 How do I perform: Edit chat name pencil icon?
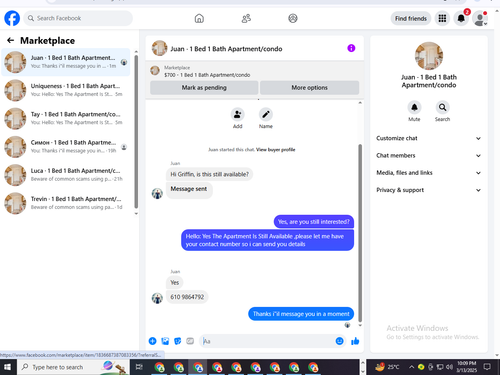coord(266,115)
